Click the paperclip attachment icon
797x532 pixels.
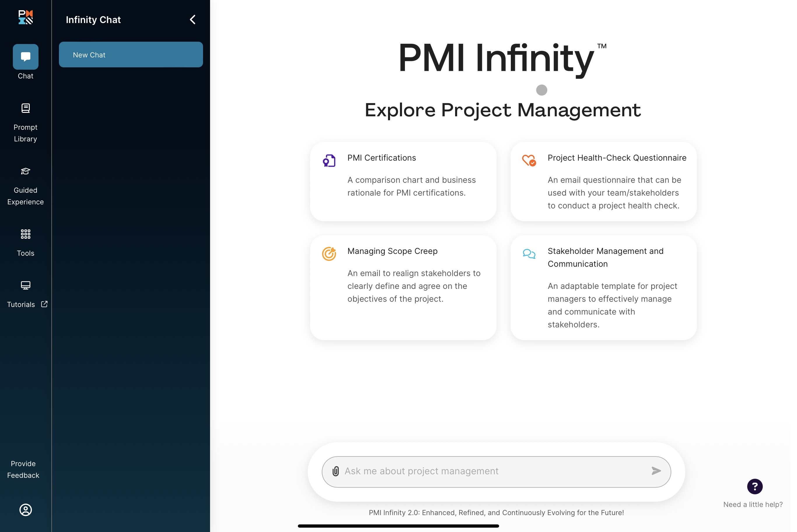click(336, 471)
